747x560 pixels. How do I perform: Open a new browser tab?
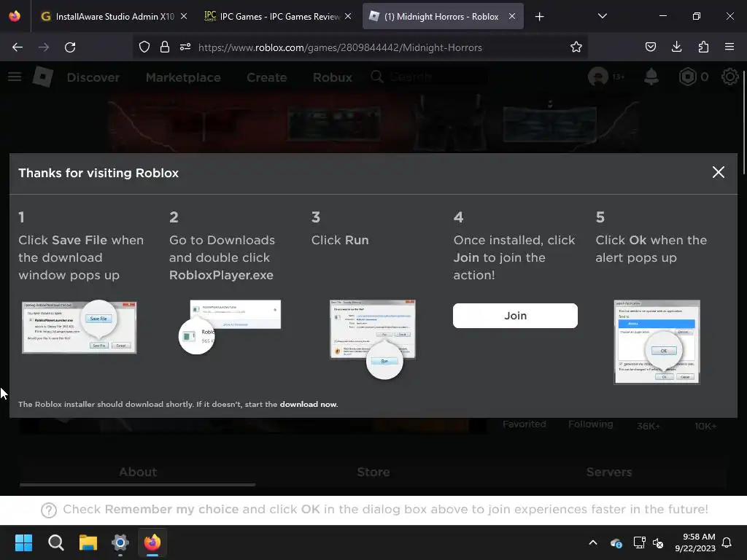tap(539, 17)
